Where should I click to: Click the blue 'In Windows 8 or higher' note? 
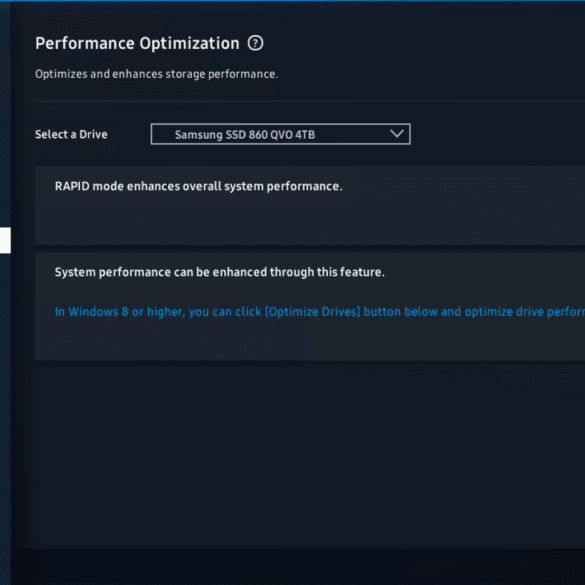(320, 312)
